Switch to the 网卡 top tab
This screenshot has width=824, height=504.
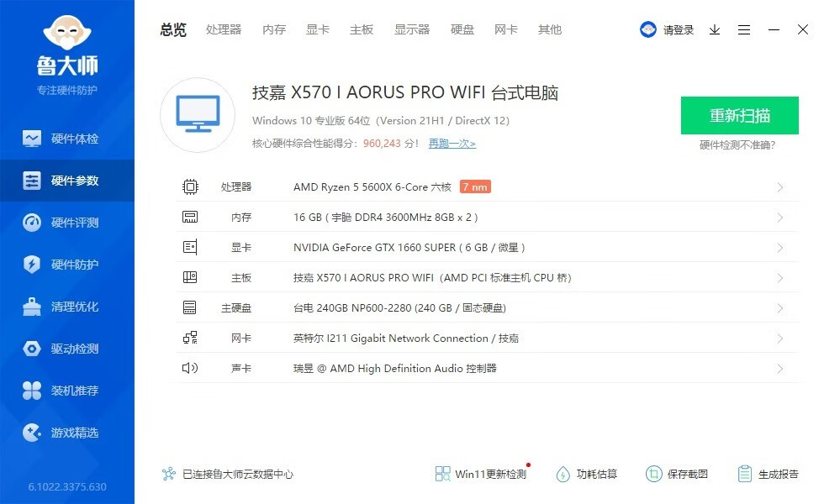(506, 30)
